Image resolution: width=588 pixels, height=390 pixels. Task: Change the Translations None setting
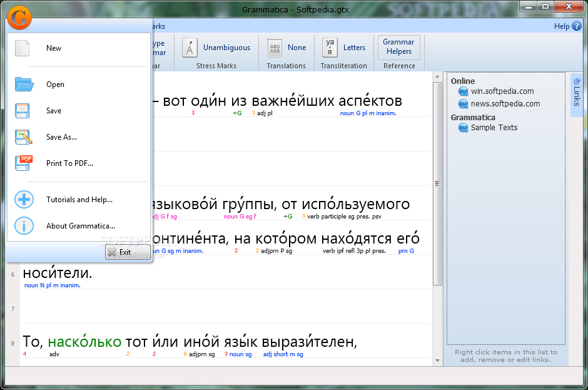click(x=297, y=48)
